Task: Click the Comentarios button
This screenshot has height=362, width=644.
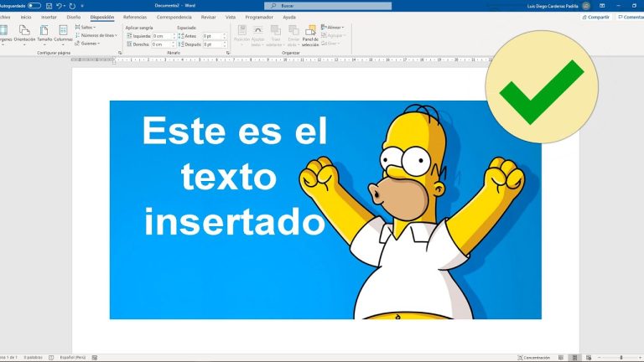Action: coord(631,18)
